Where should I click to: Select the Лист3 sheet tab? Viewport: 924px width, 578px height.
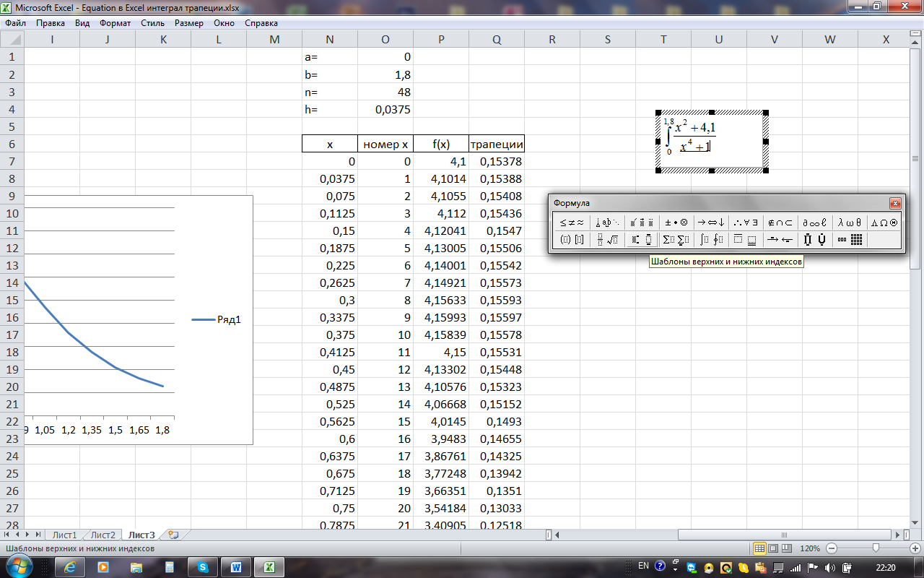click(x=141, y=535)
